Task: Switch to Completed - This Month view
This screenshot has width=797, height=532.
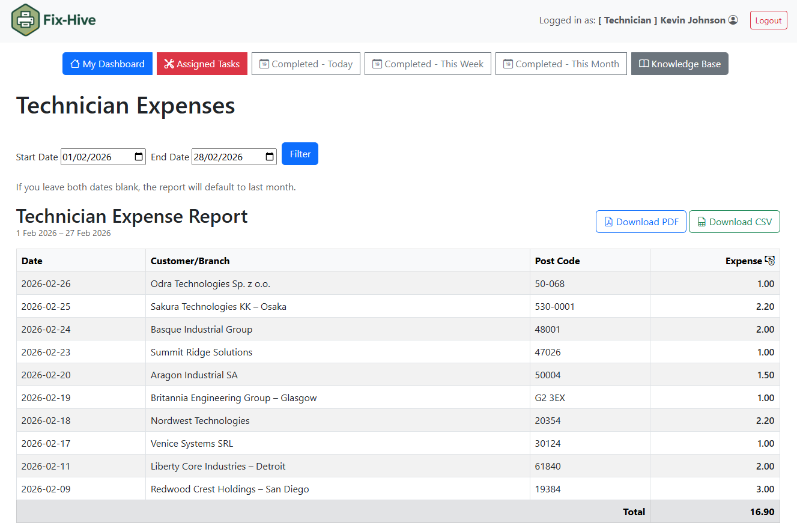Action: click(x=561, y=64)
